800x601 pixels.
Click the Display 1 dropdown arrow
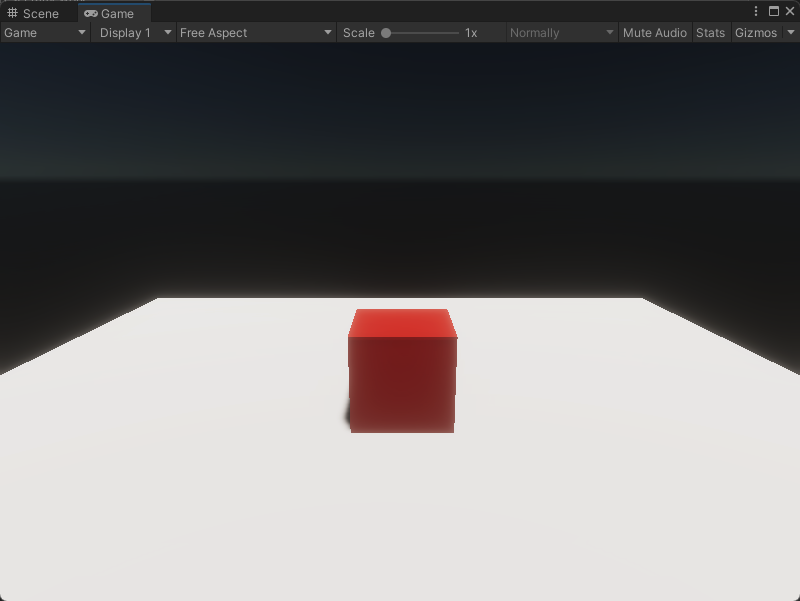[x=166, y=32]
